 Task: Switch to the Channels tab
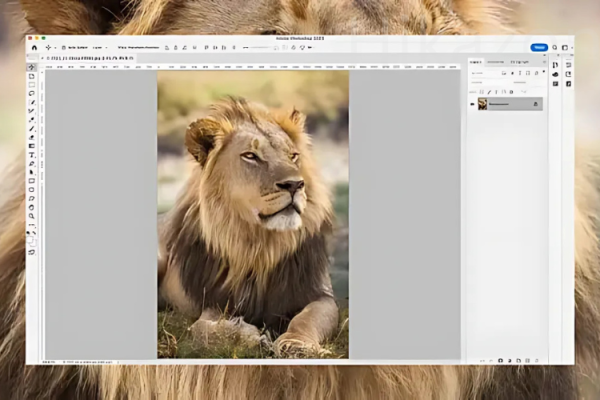click(x=496, y=62)
